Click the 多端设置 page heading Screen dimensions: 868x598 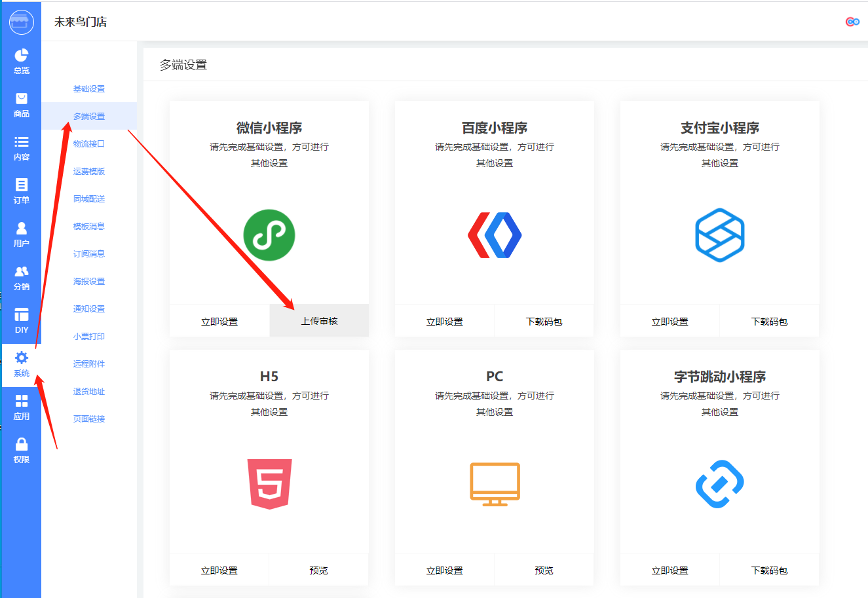pyautogui.click(x=183, y=65)
